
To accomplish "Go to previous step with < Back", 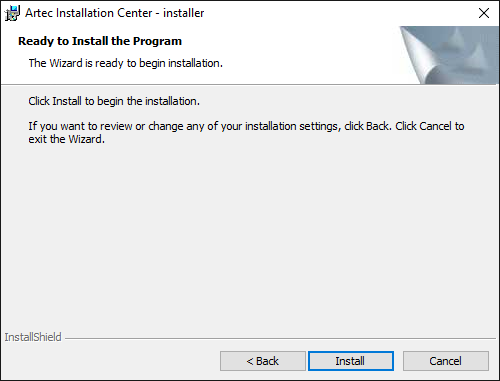I will (x=263, y=361).
